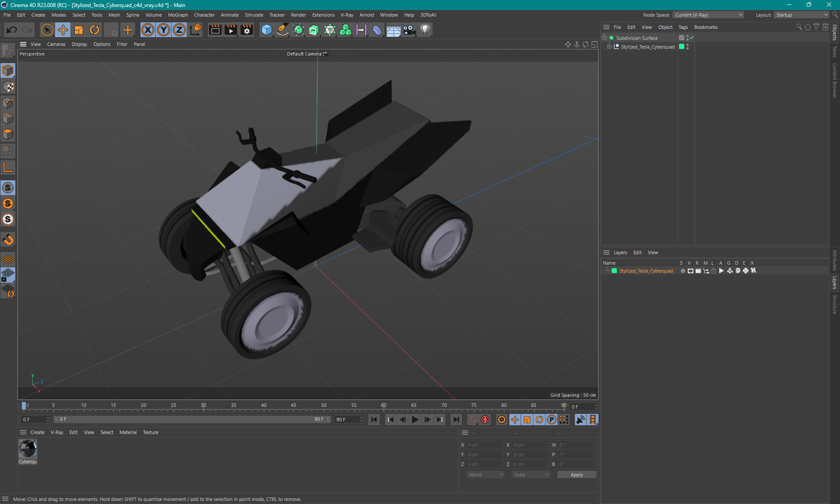Click the Apply button
Image resolution: width=840 pixels, height=504 pixels.
pos(577,475)
